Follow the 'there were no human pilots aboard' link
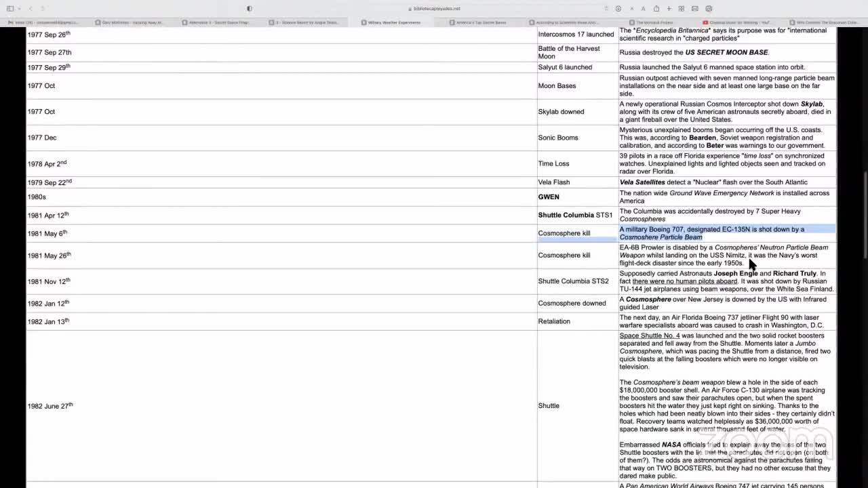This screenshot has height=488, width=868. click(x=684, y=281)
